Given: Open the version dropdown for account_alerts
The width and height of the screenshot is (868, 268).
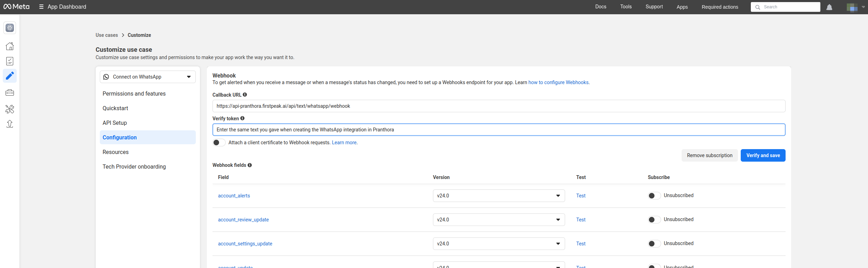Looking at the screenshot, I should point(499,196).
